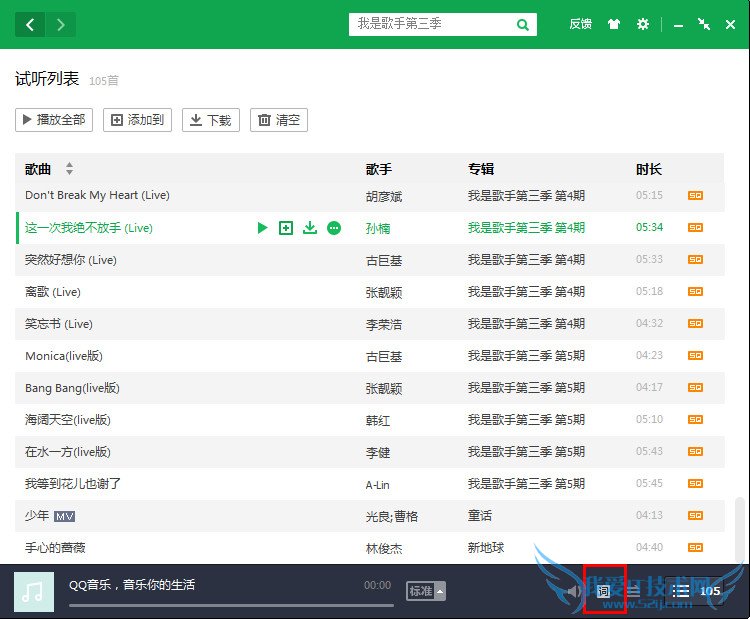Toggle the lyrics (词) button

pos(604,591)
